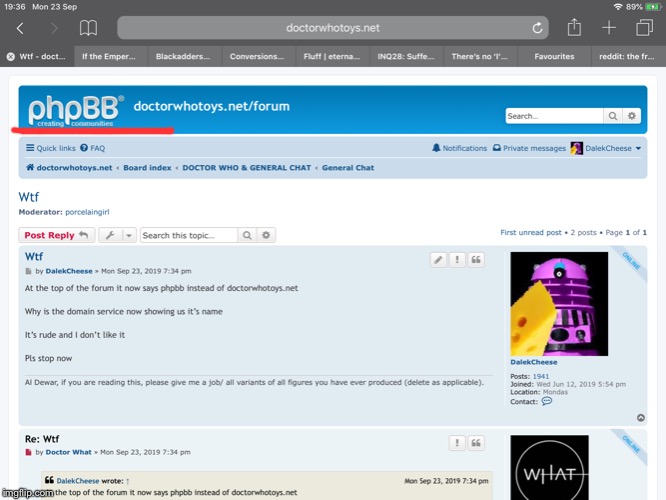Add a new tab with the plus icon
The width and height of the screenshot is (666, 500).
point(609,28)
